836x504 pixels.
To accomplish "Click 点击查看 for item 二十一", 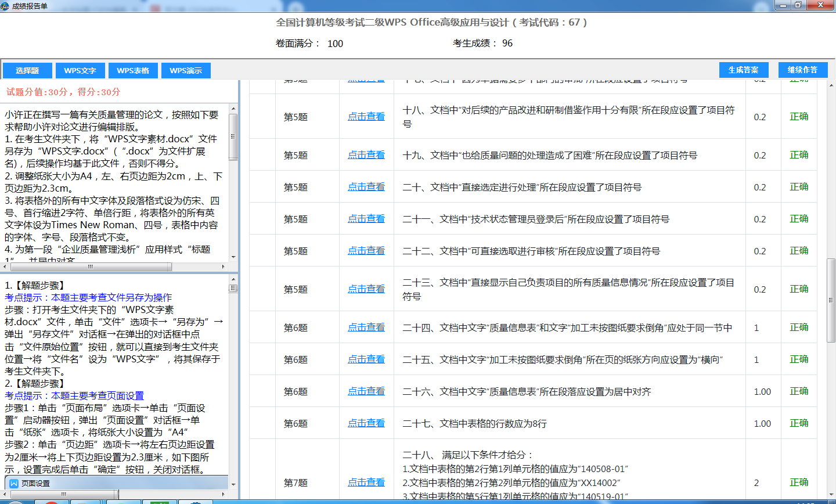I will click(x=366, y=219).
